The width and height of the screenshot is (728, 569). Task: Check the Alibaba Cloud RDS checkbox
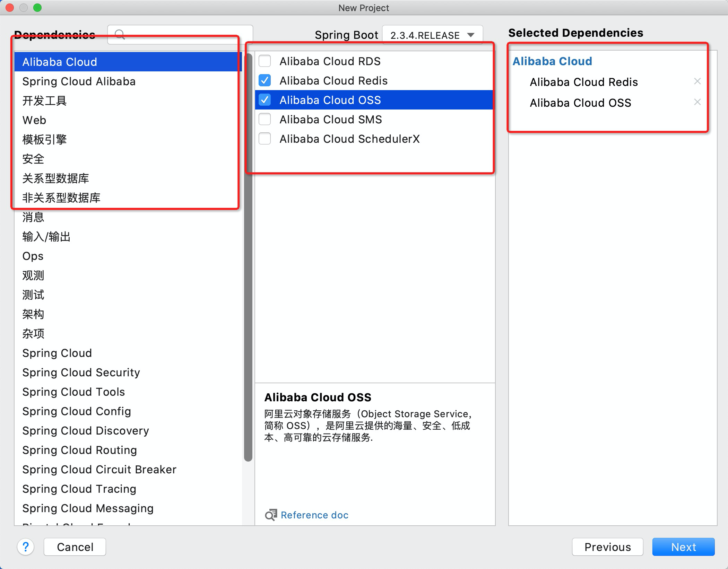click(x=265, y=61)
